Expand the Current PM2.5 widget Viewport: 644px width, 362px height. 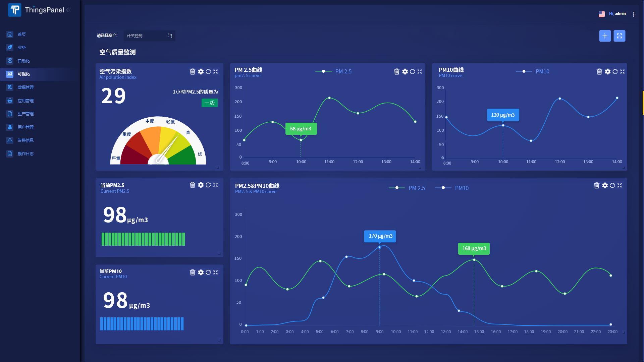click(x=216, y=185)
